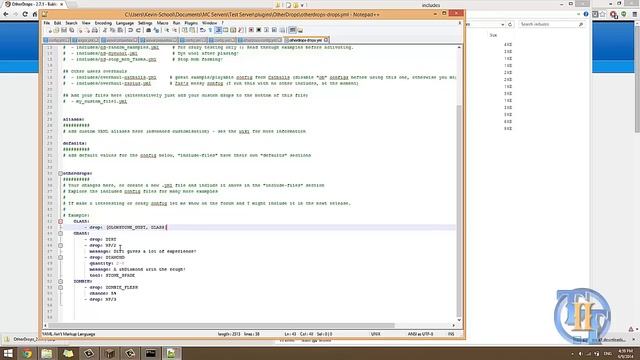Click the Zoom In toolbar icon

coord(168,30)
